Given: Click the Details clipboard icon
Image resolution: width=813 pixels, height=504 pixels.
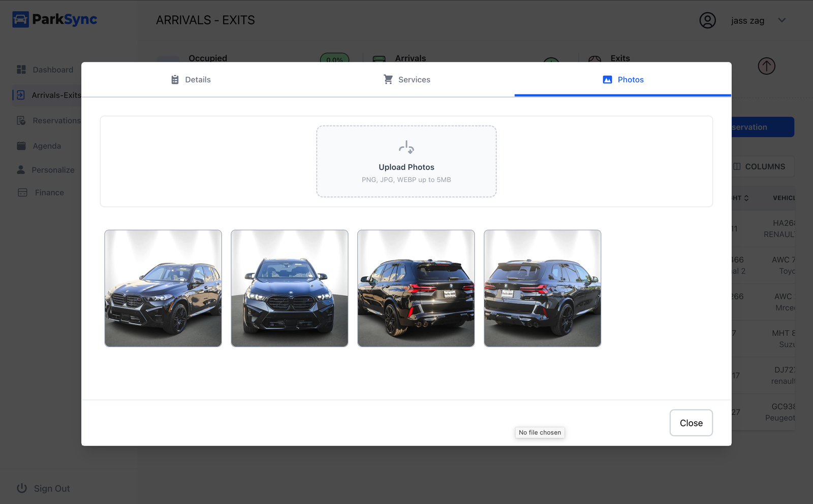Looking at the screenshot, I should pyautogui.click(x=175, y=80).
